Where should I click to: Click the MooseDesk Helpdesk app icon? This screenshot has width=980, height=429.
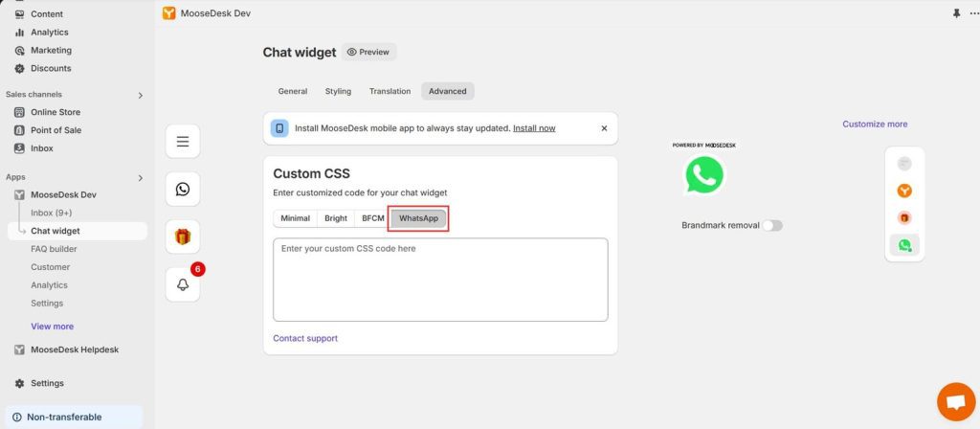(19, 350)
